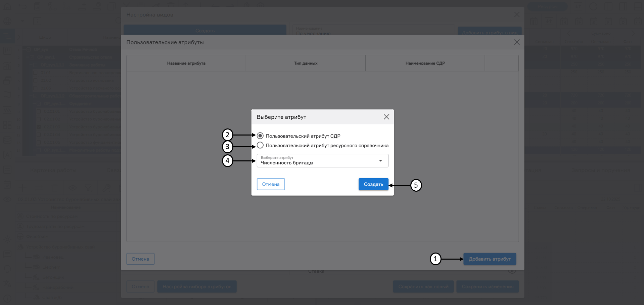Click the language translation icon in the sidebar

(x=7, y=284)
